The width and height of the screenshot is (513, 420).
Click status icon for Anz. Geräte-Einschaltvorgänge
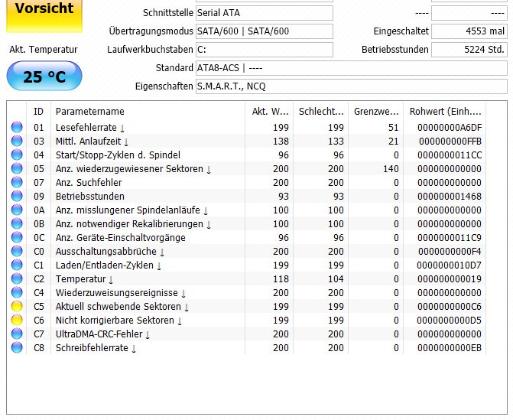tap(17, 237)
